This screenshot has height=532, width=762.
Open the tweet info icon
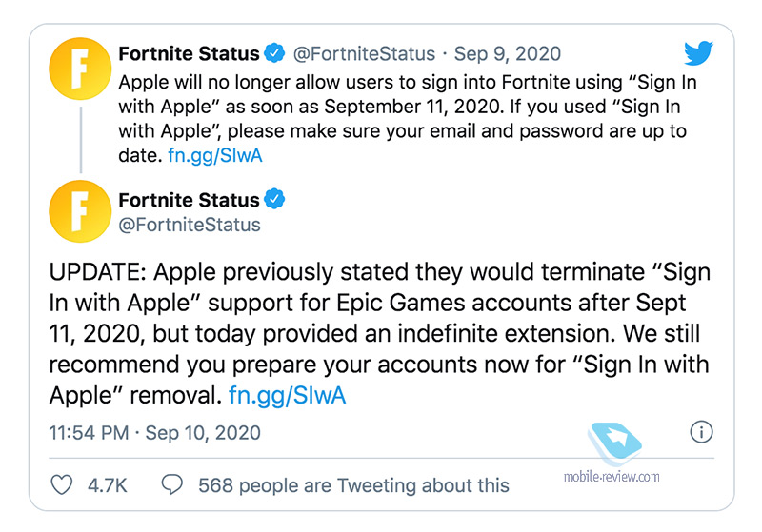(701, 431)
